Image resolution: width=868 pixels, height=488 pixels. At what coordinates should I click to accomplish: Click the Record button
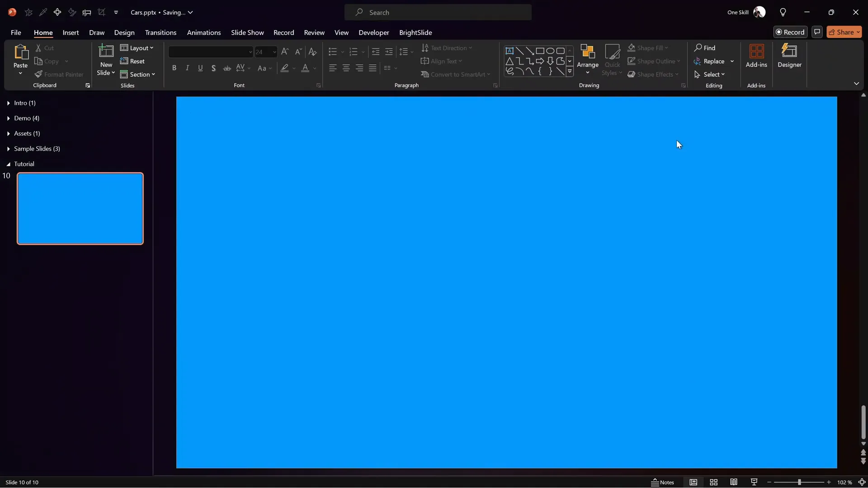[791, 32]
